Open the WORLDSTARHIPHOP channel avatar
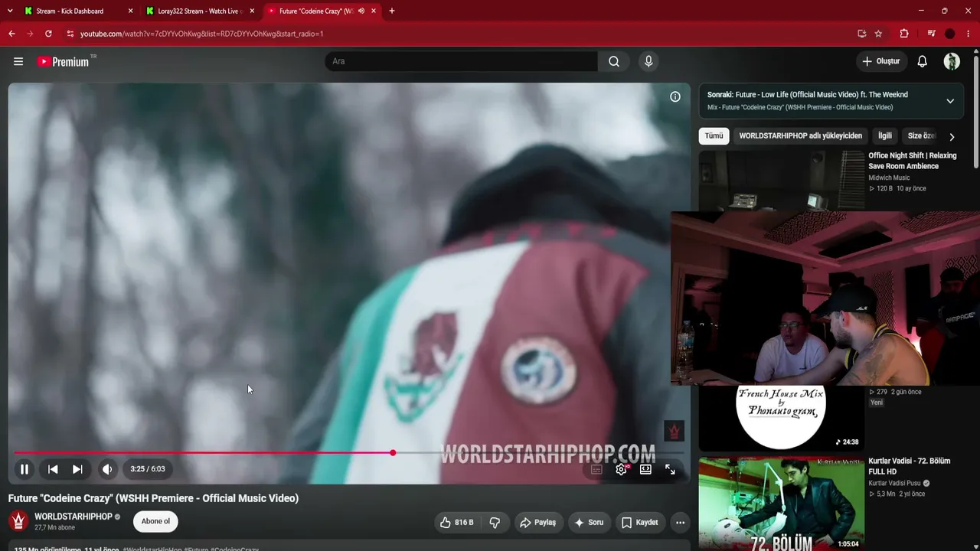The width and height of the screenshot is (980, 551). pyautogui.click(x=18, y=522)
